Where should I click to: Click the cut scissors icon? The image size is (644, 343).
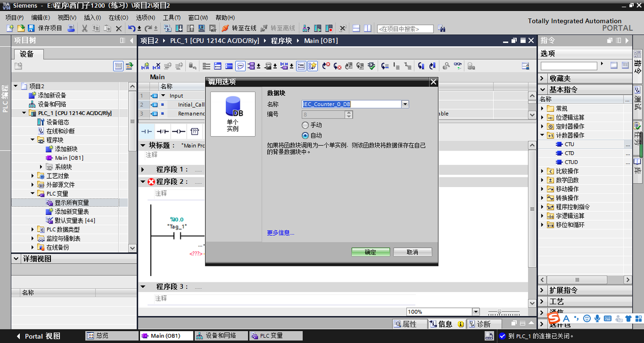85,28
